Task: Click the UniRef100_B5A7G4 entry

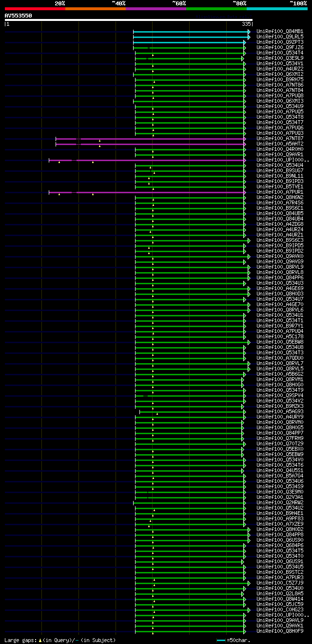Action: (280, 476)
